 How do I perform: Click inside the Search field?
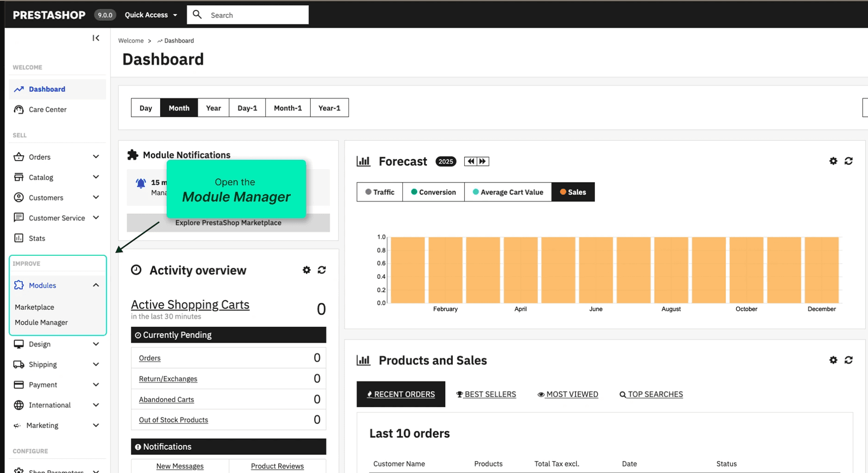248,15
